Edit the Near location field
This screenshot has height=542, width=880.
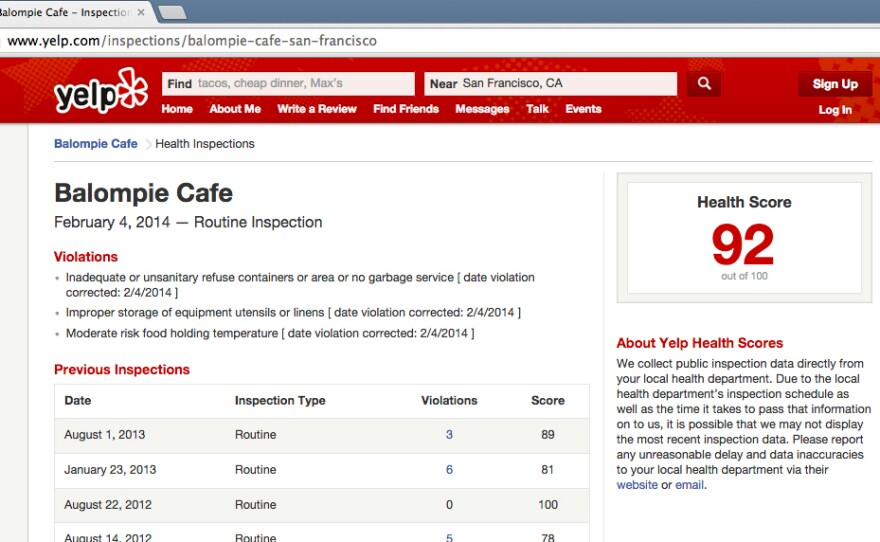[x=550, y=84]
